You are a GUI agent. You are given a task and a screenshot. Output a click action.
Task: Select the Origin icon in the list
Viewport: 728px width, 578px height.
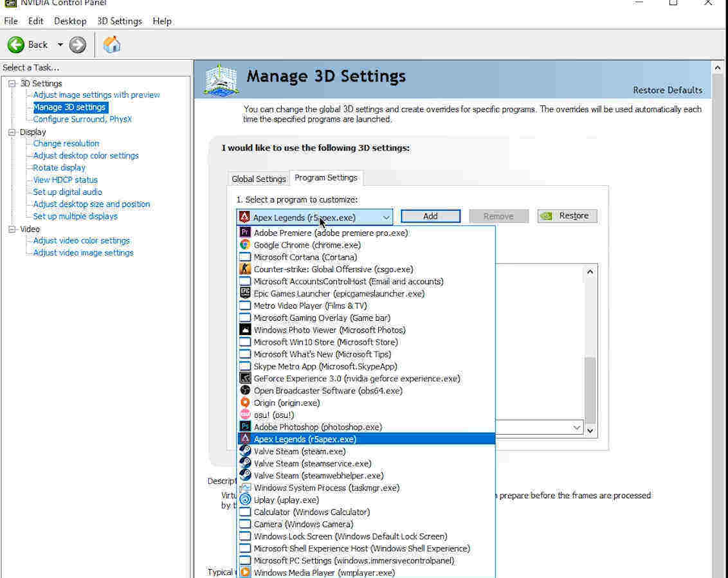[245, 403]
